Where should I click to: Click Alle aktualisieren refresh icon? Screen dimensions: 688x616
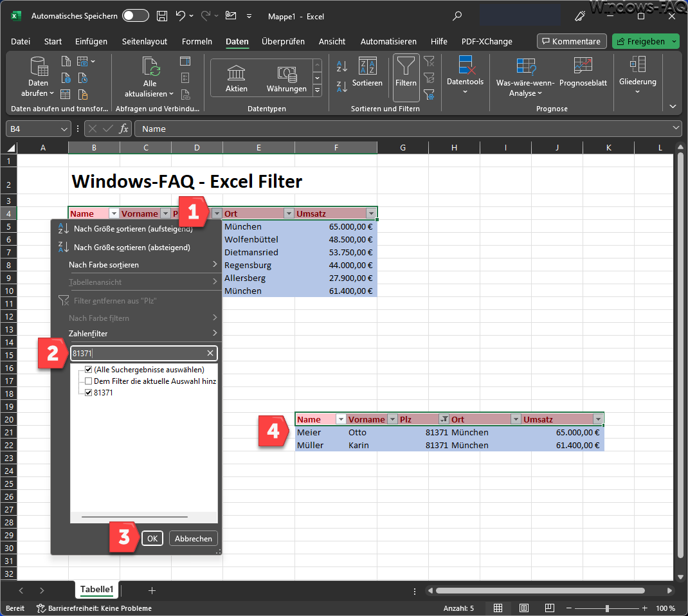click(151, 67)
